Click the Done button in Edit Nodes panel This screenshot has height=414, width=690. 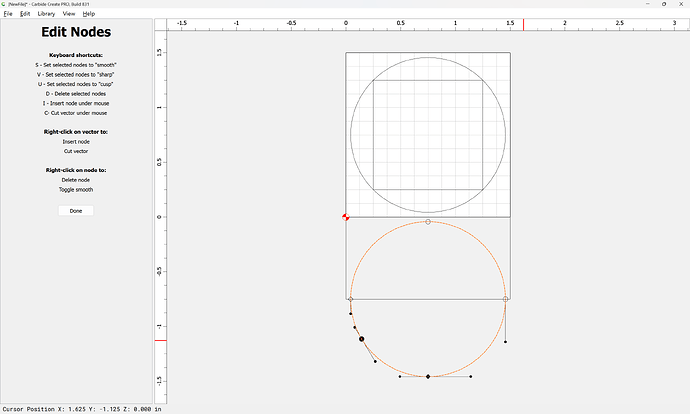76,211
